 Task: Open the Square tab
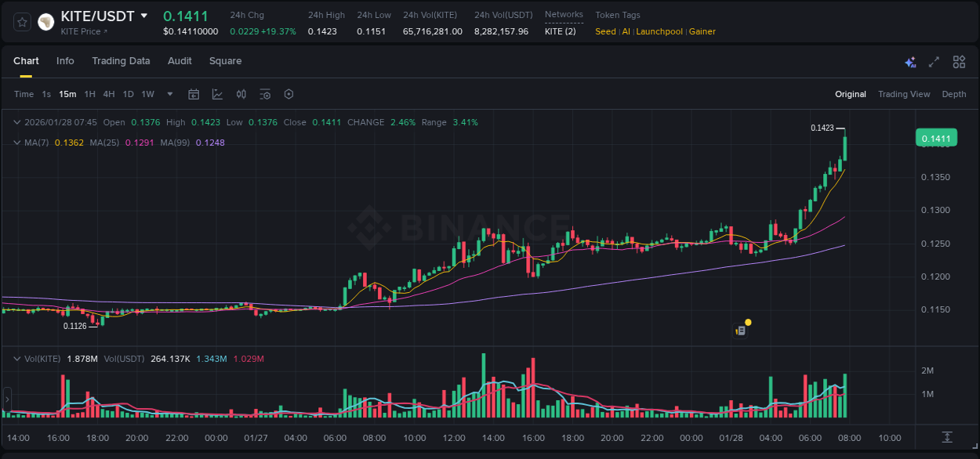click(x=225, y=61)
